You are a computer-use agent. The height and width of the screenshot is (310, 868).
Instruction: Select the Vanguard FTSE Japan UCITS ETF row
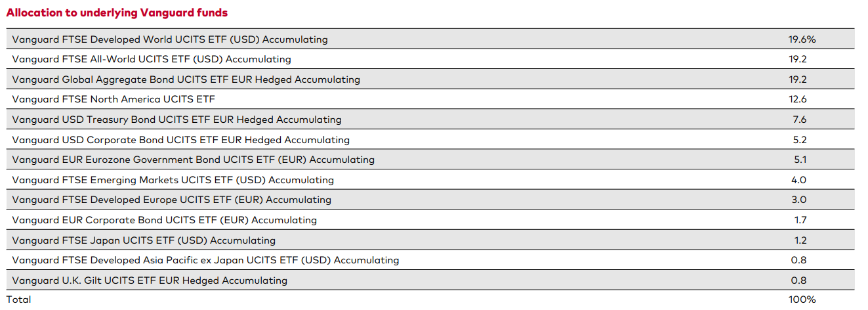tap(144, 240)
